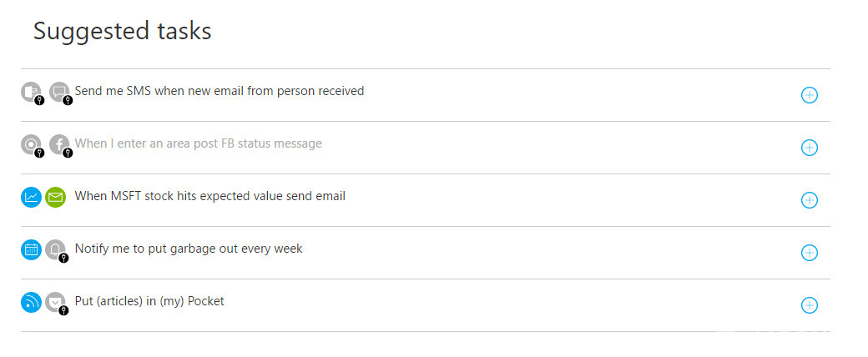Add the FB status area task
868x357 pixels.
click(x=810, y=148)
